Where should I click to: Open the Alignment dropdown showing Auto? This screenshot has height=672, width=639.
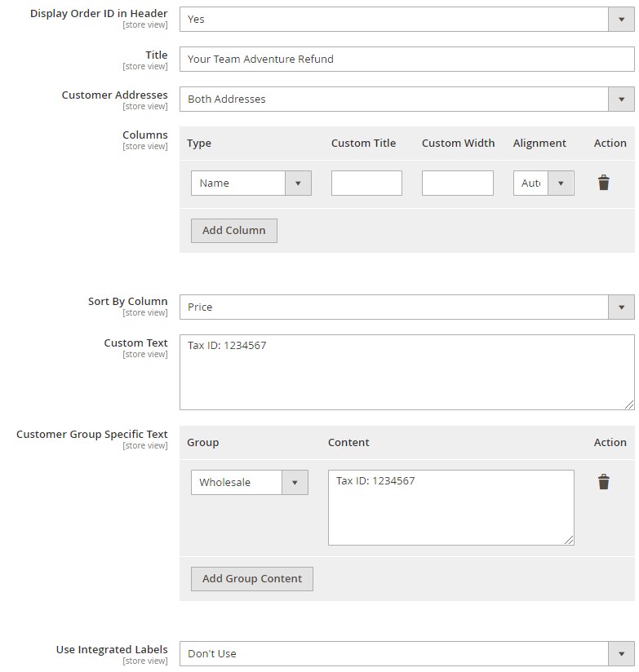544,183
